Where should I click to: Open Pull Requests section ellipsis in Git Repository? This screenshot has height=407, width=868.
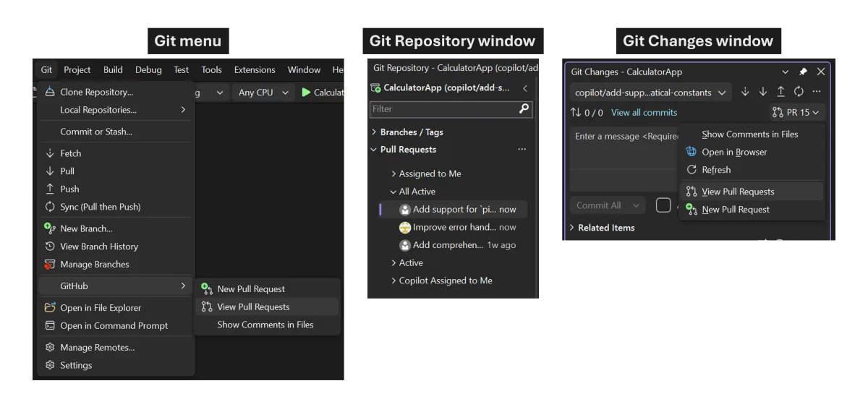point(522,150)
